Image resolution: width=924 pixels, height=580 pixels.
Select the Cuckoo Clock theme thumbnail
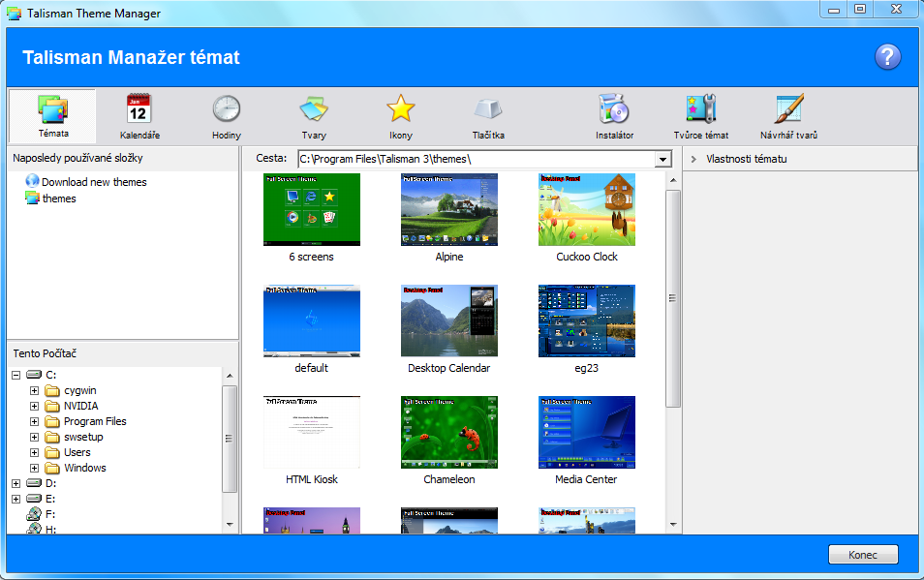tap(587, 209)
